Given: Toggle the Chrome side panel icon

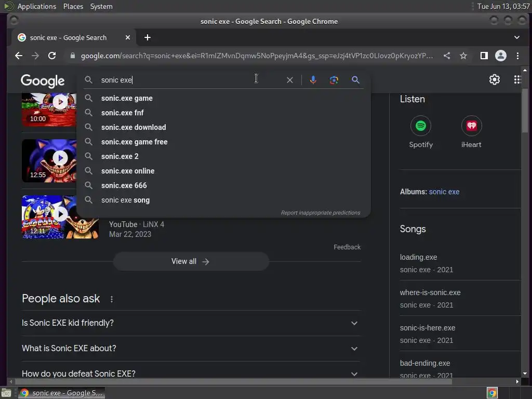Looking at the screenshot, I should 484,56.
